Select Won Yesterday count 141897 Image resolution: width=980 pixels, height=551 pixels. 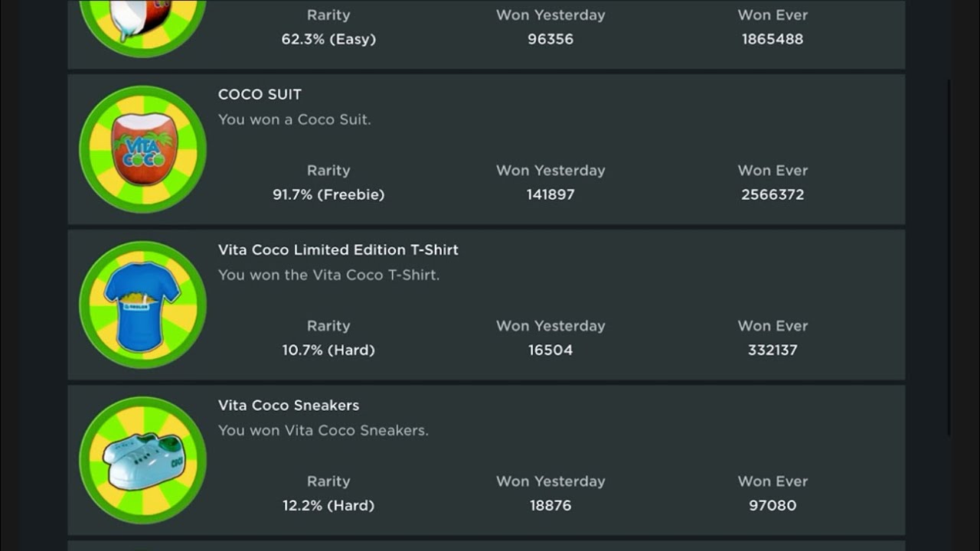point(550,194)
